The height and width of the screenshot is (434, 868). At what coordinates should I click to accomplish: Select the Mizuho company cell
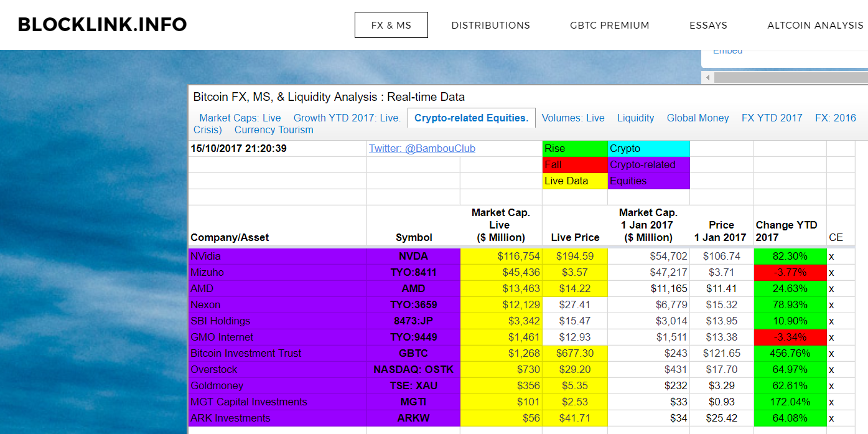278,272
